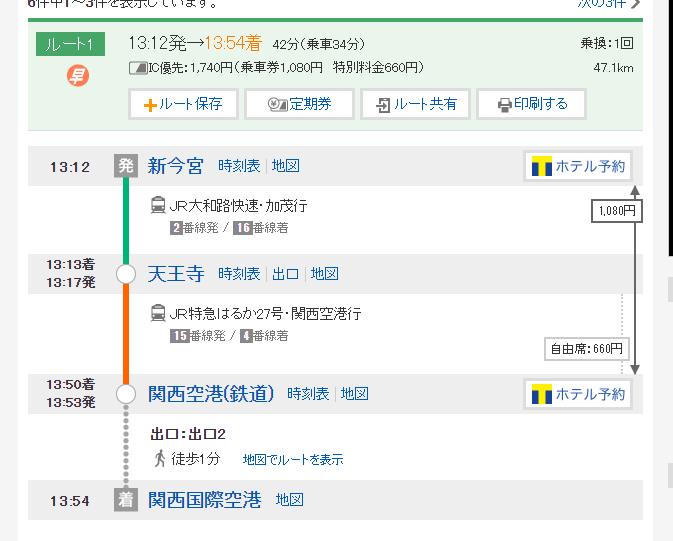This screenshot has height=541, width=673.
Task: Open the 時刻表 link for 新今宮
Action: tap(239, 166)
